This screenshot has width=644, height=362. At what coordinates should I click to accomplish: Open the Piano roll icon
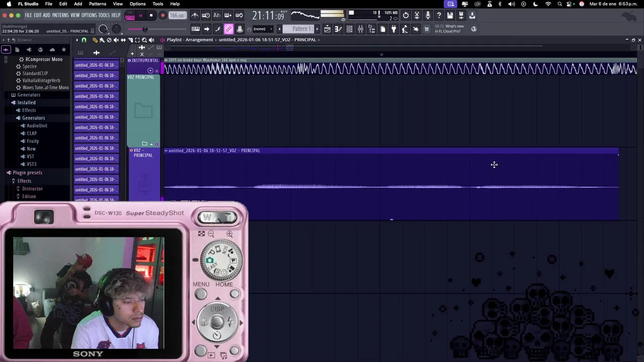pyautogui.click(x=338, y=29)
